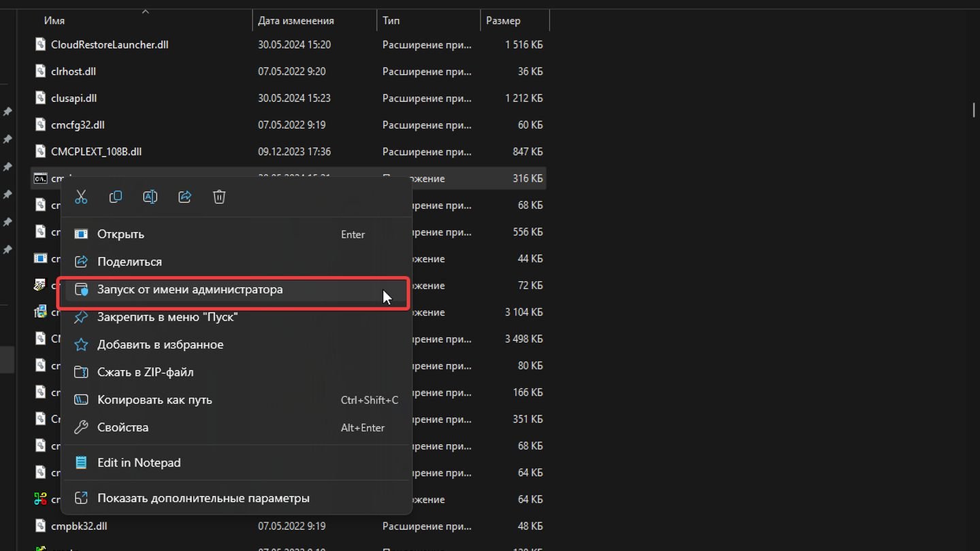Image resolution: width=980 pixels, height=551 pixels.
Task: Click the wrench icon beside Свойства
Action: 81,428
